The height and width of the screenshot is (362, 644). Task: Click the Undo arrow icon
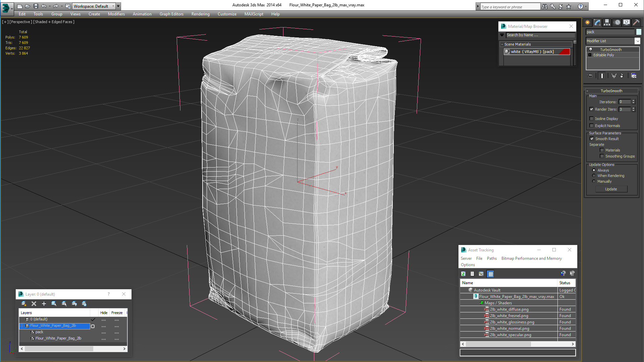pyautogui.click(x=44, y=6)
